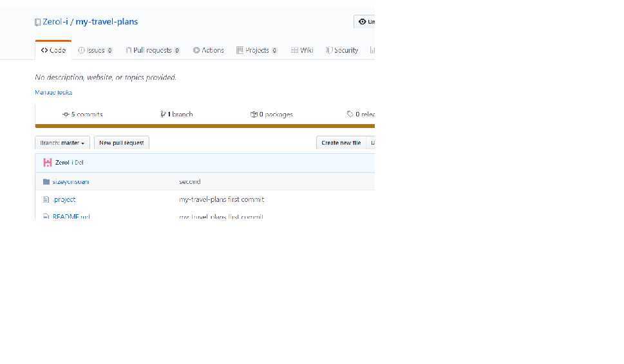This screenshot has height=364, width=624.
Task: Open the .project file
Action: pyautogui.click(x=64, y=199)
